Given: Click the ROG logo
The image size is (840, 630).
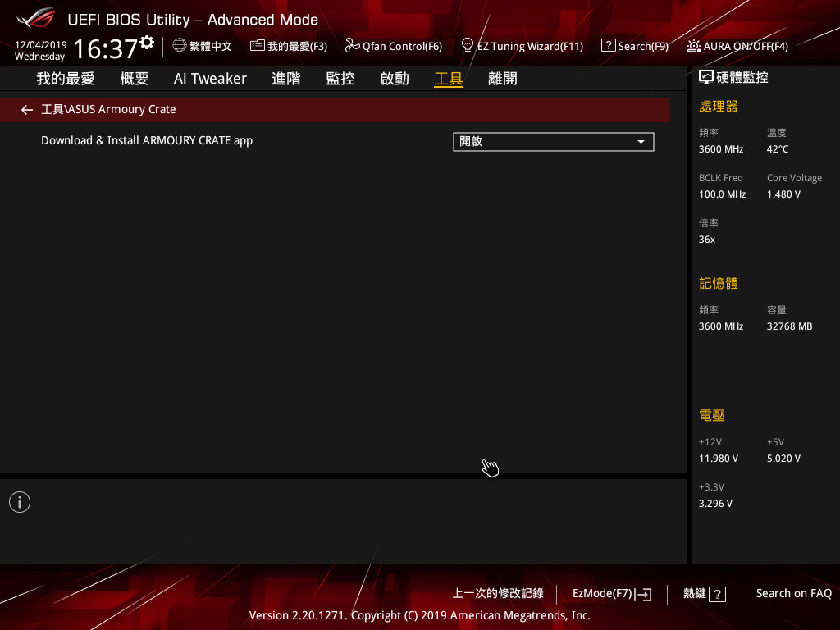Looking at the screenshot, I should pos(36,18).
